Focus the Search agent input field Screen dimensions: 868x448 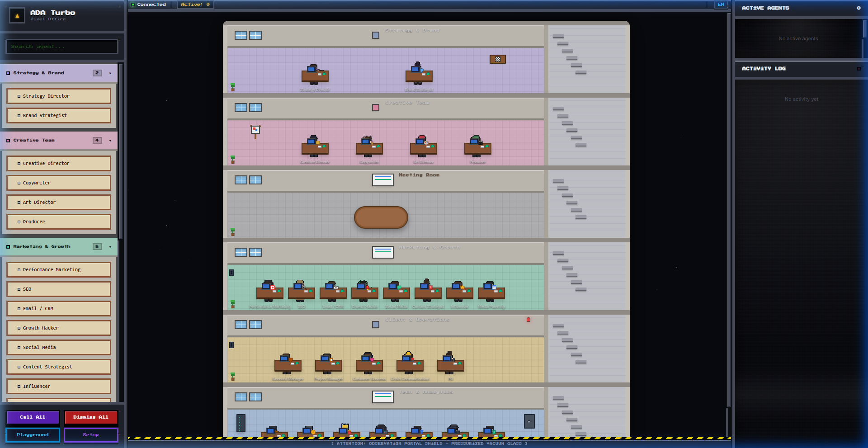click(x=62, y=47)
